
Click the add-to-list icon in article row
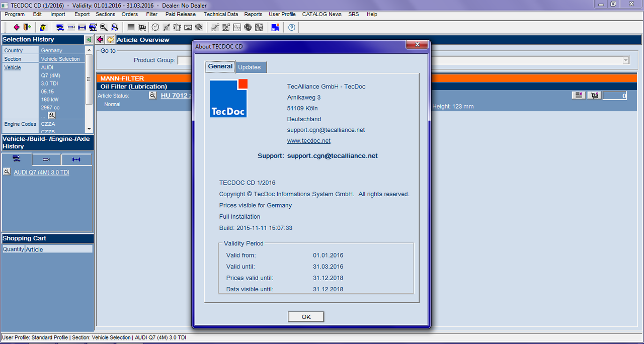pos(579,95)
